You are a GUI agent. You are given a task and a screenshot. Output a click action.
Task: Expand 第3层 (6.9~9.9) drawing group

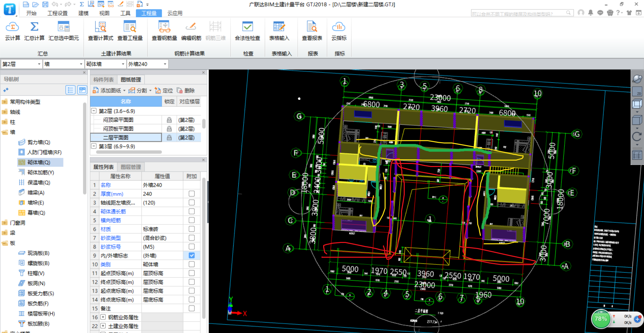coord(94,146)
